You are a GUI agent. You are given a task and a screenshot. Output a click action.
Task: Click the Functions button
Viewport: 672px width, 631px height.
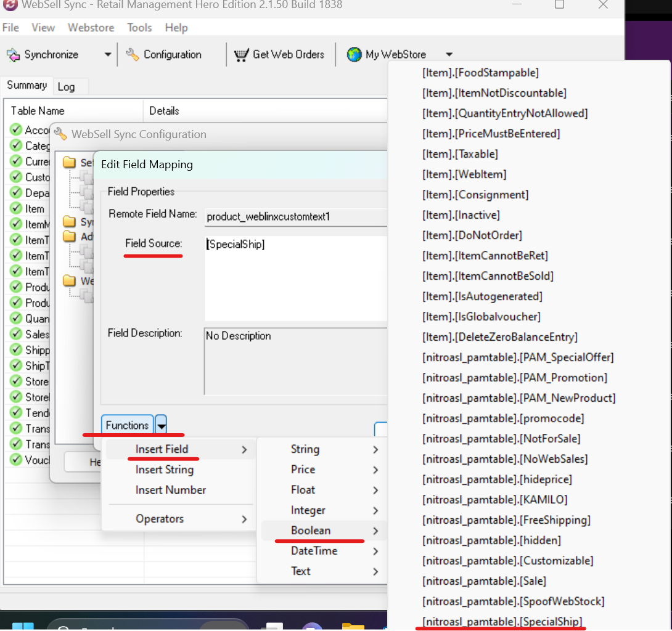click(127, 425)
